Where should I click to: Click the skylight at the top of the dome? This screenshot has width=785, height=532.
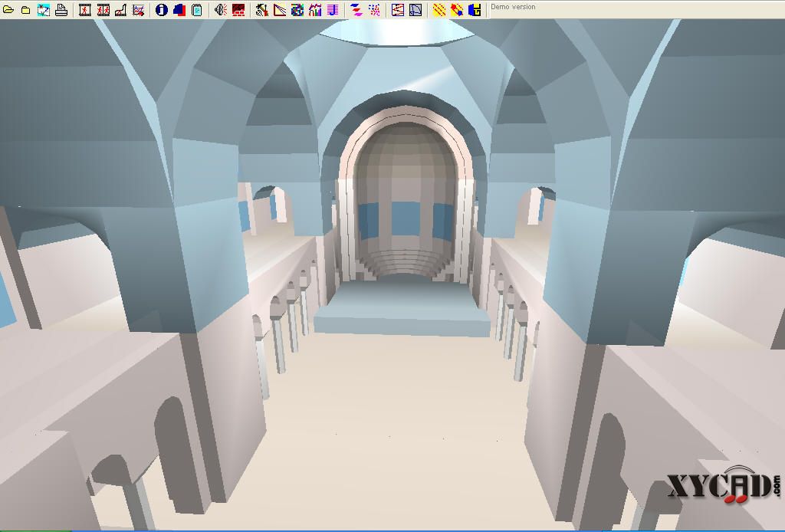[396, 33]
